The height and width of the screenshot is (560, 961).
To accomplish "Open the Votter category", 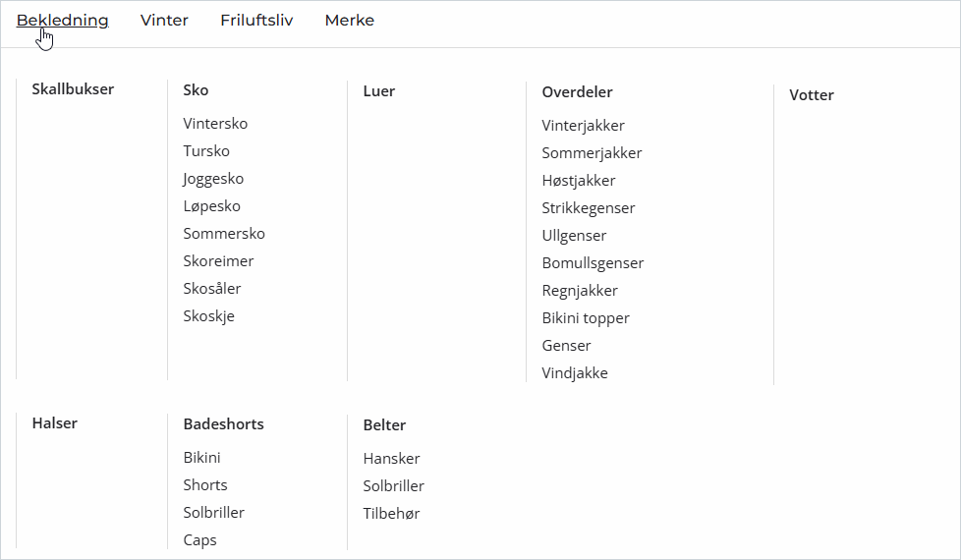I will (x=812, y=95).
